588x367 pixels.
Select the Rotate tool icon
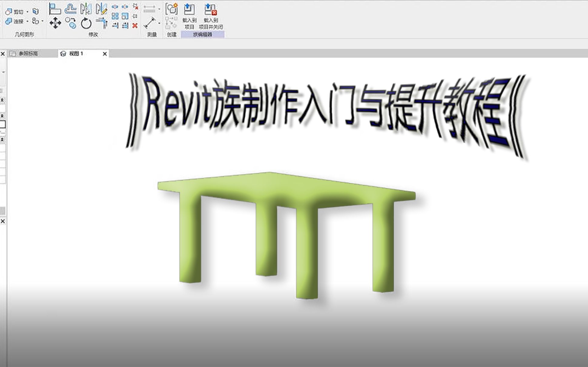click(x=86, y=23)
